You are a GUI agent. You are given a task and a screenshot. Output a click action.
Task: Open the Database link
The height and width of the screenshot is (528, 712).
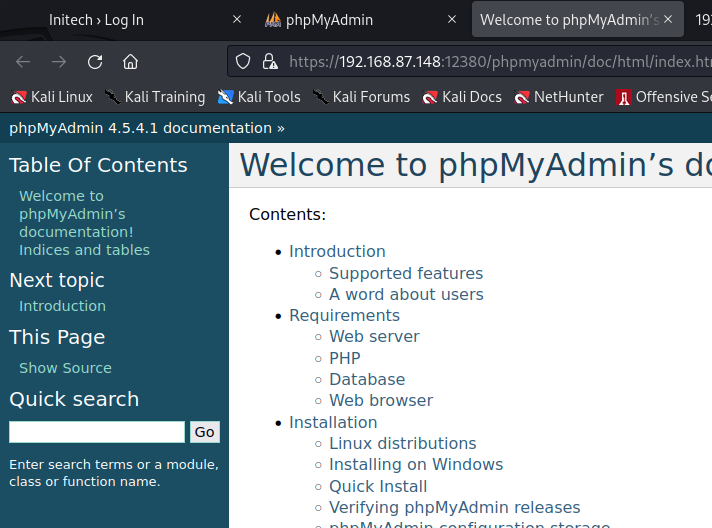367,379
